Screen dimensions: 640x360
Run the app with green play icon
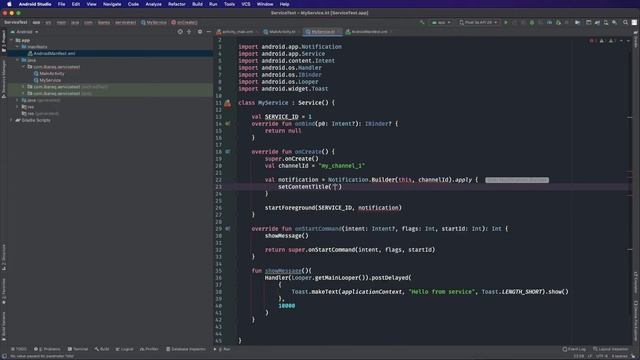coord(506,22)
